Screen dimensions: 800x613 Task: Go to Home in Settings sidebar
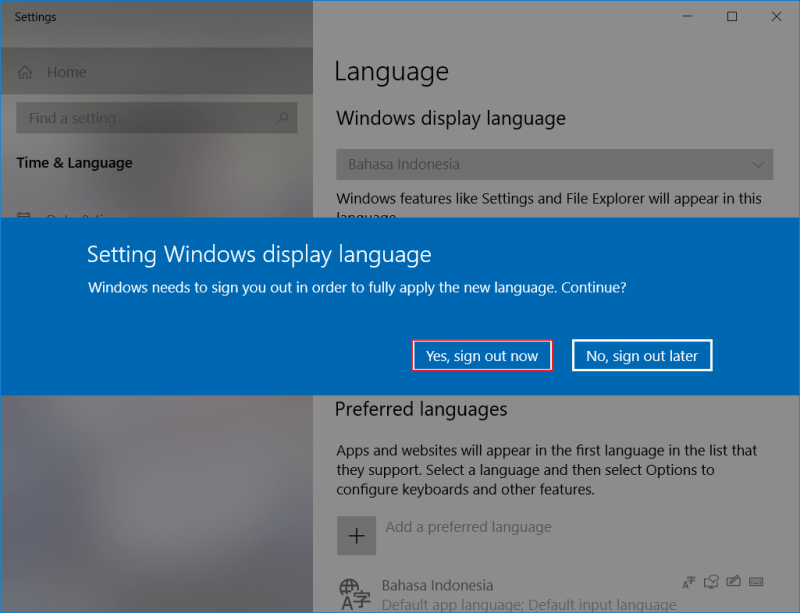(157, 71)
